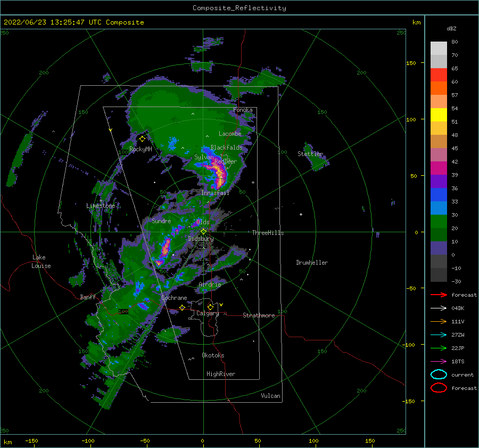Screen dimensions: 479x448
Task: Click the RockyMH label
Action: pos(141,149)
